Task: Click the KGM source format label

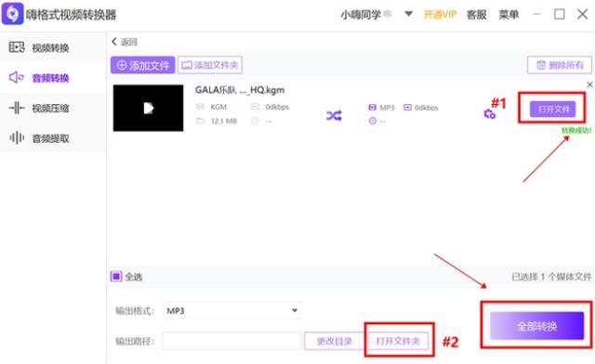Action: coord(218,107)
